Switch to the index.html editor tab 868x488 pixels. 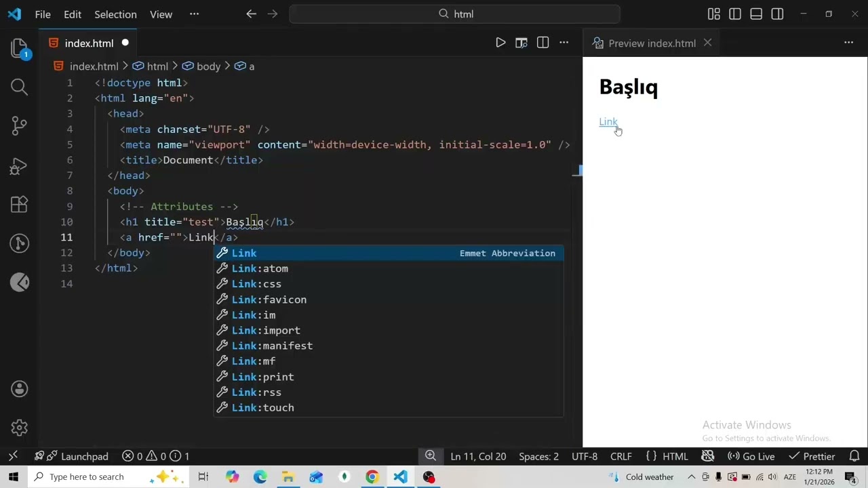[x=89, y=43]
